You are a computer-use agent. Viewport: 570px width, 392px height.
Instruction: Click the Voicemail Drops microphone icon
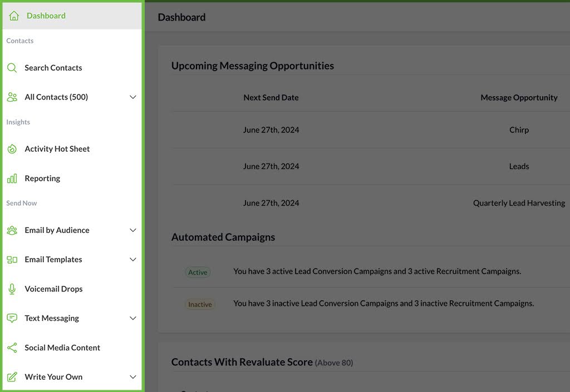(12, 289)
